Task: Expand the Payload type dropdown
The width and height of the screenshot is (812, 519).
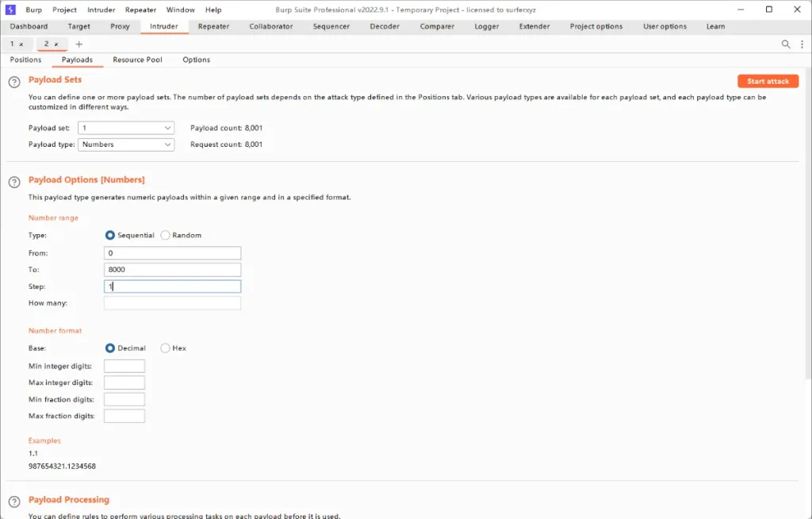Action: (126, 144)
